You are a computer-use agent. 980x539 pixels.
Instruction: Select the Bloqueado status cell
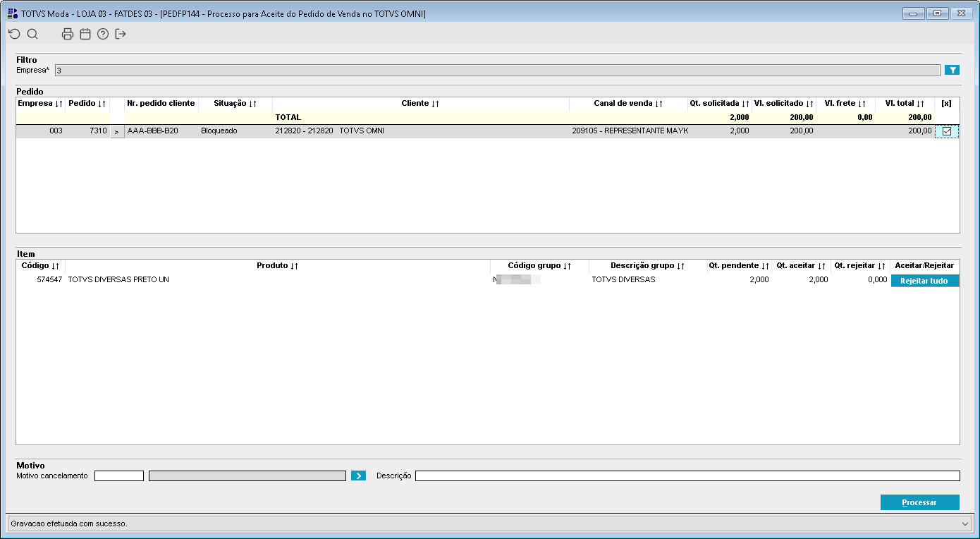tap(235, 131)
